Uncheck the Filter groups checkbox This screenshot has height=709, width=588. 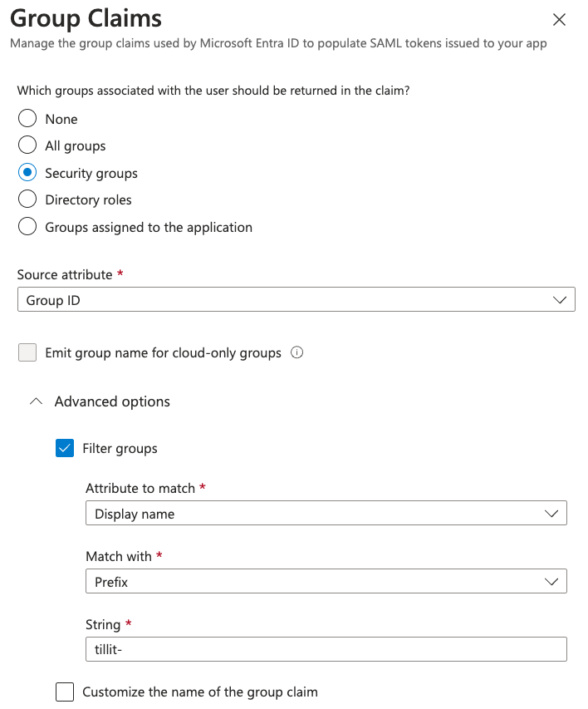tap(65, 449)
